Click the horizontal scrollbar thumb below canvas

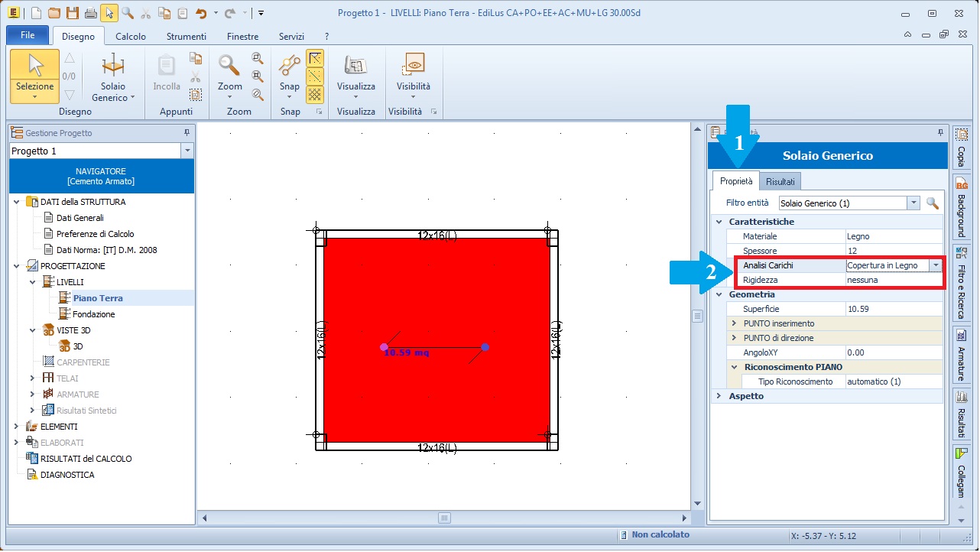pos(444,518)
